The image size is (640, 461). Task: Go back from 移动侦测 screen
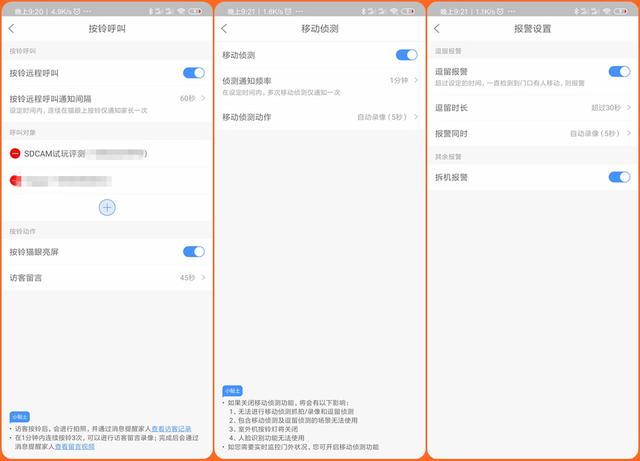[x=224, y=29]
